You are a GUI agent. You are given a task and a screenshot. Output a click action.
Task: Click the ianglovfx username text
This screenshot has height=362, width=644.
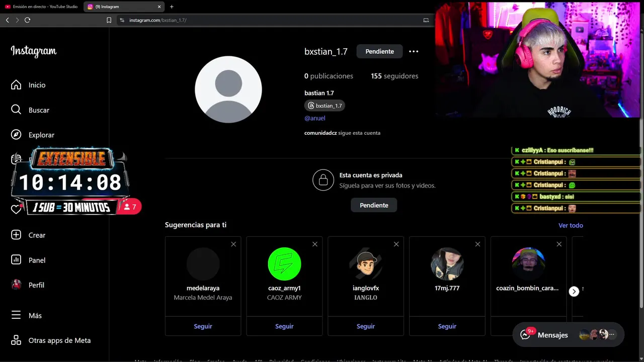[366, 288]
